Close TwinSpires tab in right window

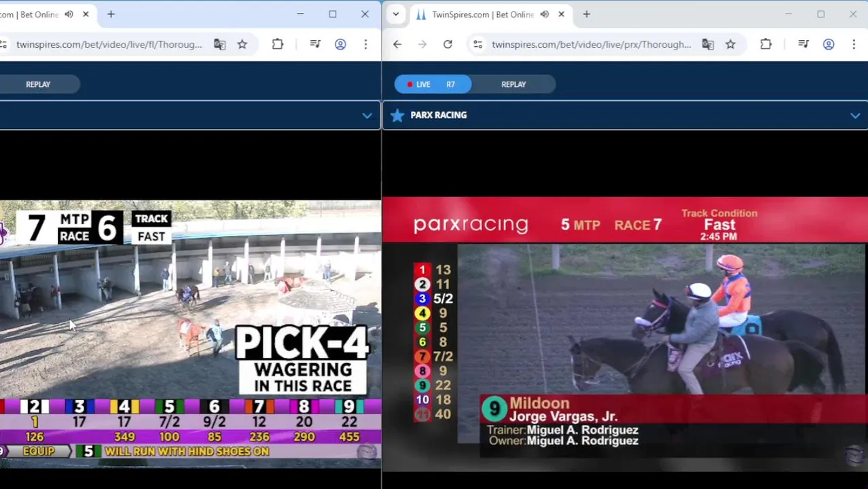pos(561,14)
